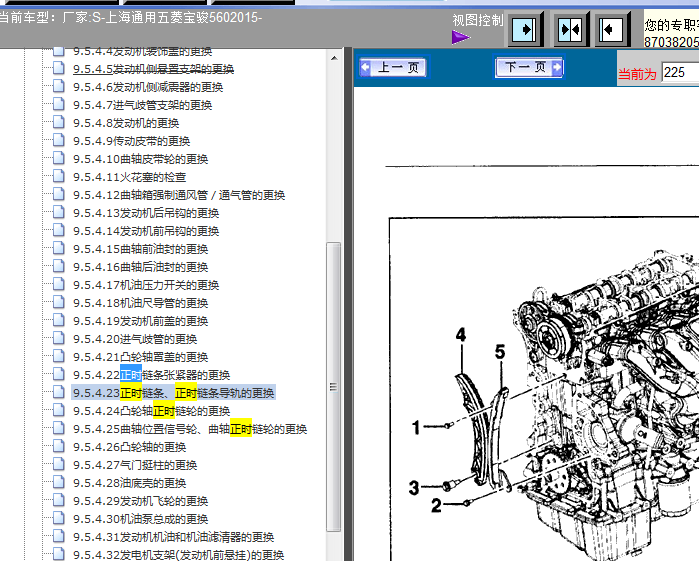Screen dimensions: 699x561
Task: Open 9.5.4.21凸轮轴罩盖的更换
Action: coord(140,357)
